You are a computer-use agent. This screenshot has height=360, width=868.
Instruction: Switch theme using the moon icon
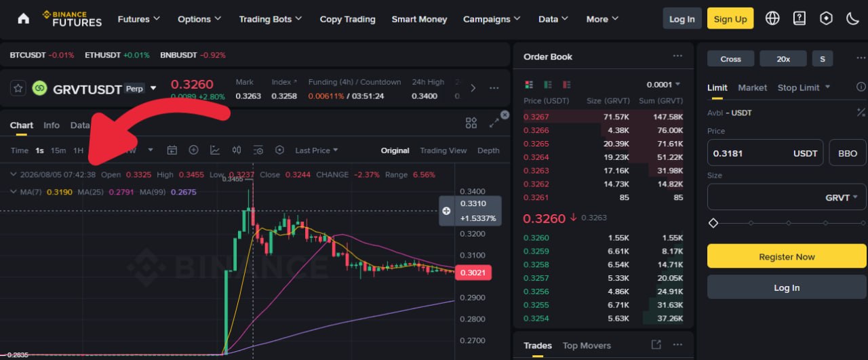pyautogui.click(x=852, y=18)
